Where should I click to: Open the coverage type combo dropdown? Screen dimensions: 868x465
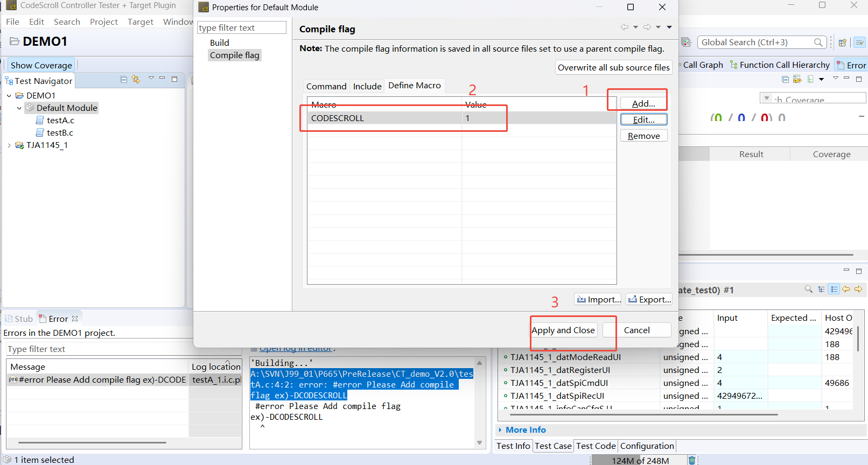(767, 98)
